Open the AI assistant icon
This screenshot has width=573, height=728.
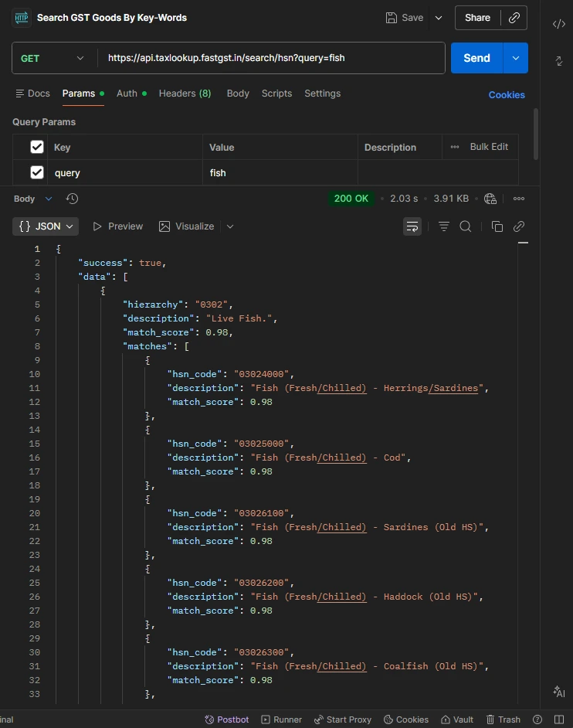[558, 692]
